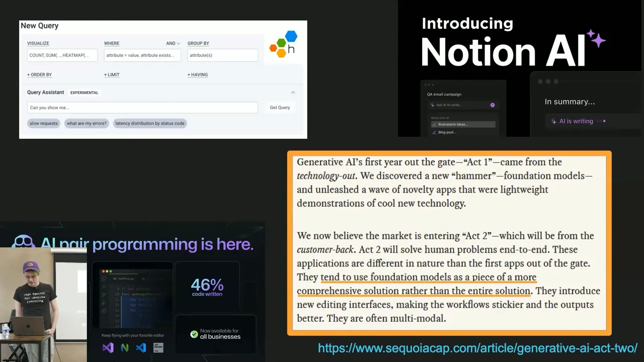Open the AND operator dropdown

pyautogui.click(x=173, y=43)
